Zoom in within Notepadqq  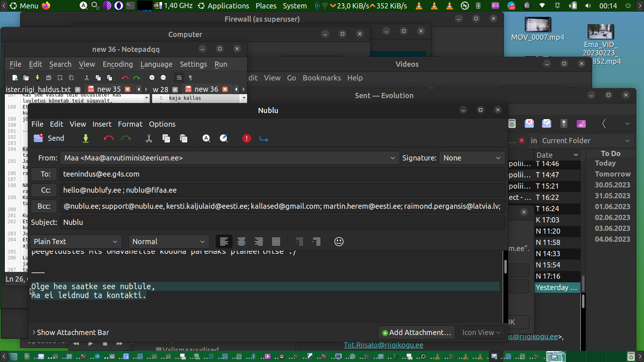(x=152, y=78)
